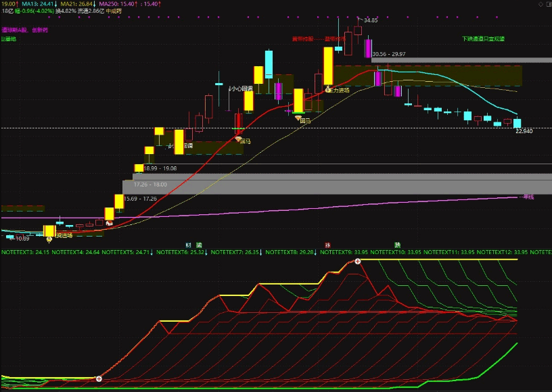Click the diamond icon at top-right corner
Image resolution: width=552 pixels, height=392 pixels.
(x=540, y=4)
